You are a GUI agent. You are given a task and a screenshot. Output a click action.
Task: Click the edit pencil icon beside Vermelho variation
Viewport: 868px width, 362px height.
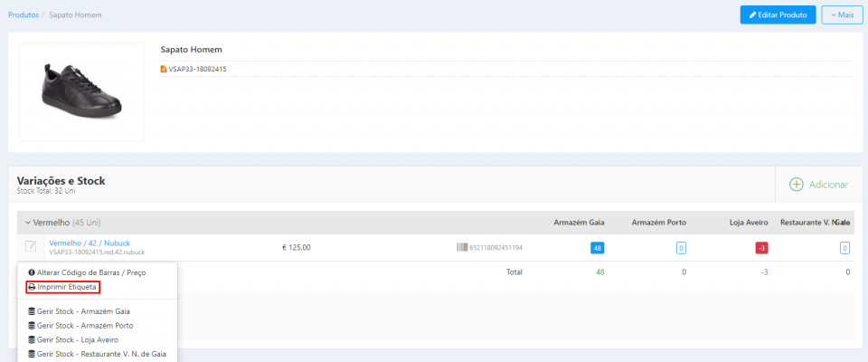pyautogui.click(x=31, y=246)
